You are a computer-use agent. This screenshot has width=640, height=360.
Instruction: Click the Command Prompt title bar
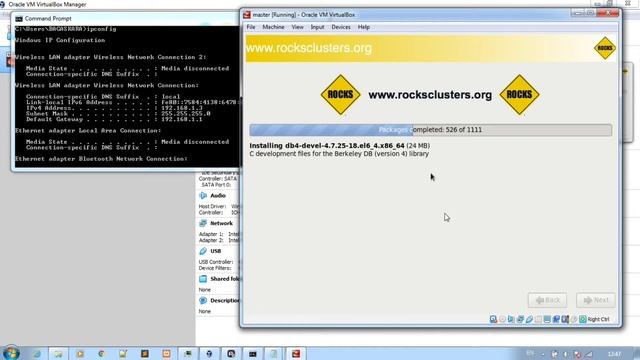point(127,19)
